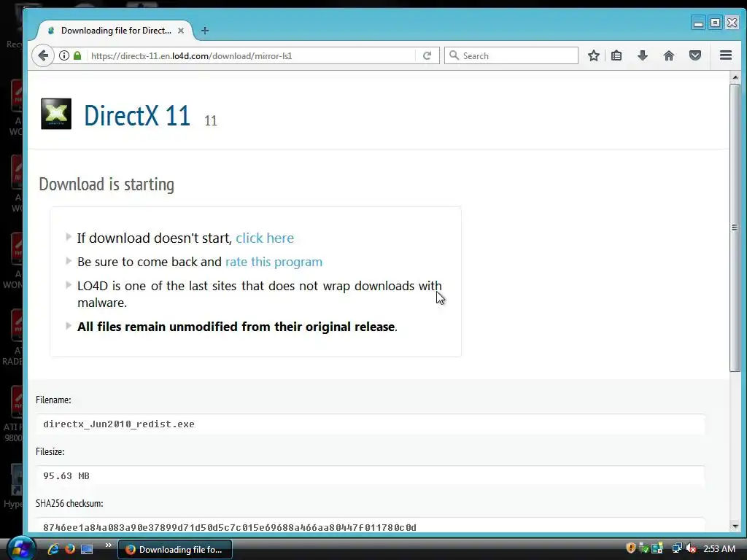The width and height of the screenshot is (747, 560).
Task: Show bookmarks list icon in toolbar
Action: 616,55
